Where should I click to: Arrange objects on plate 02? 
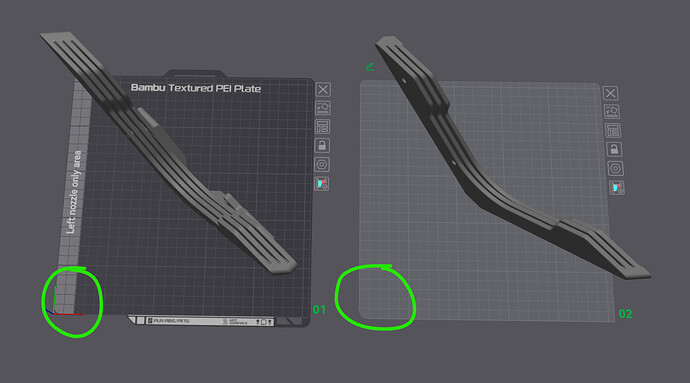pyautogui.click(x=613, y=131)
